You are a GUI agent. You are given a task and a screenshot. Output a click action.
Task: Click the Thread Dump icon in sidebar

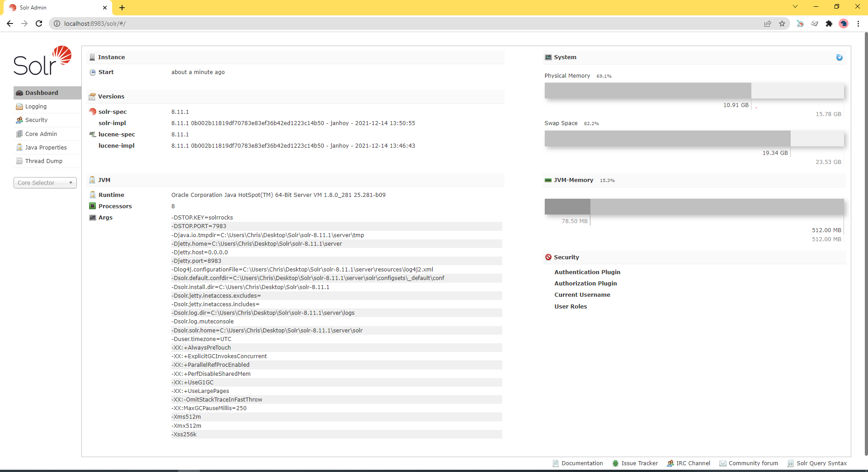[x=19, y=161]
